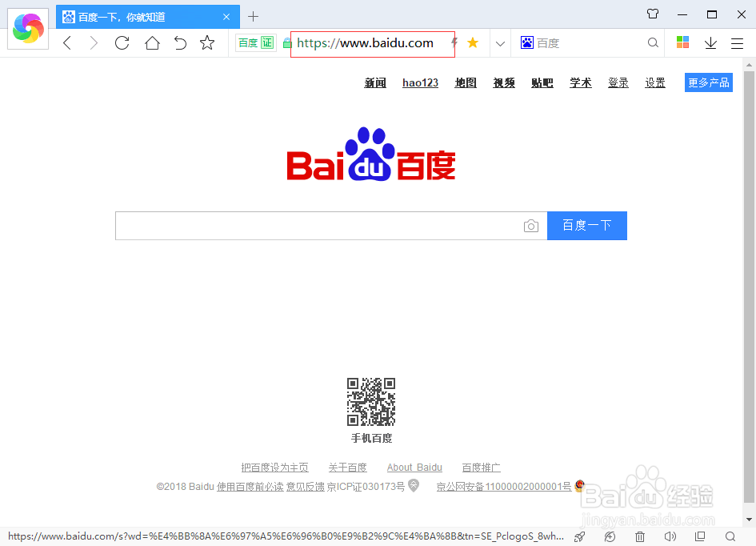756x546 pixels.
Task: Open a new tab with plus button
Action: pyautogui.click(x=253, y=17)
